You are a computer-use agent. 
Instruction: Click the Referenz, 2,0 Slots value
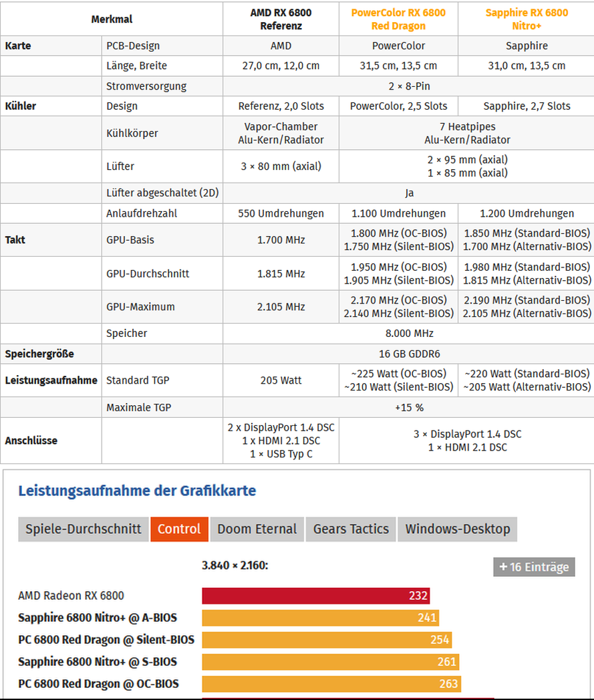coord(281,106)
